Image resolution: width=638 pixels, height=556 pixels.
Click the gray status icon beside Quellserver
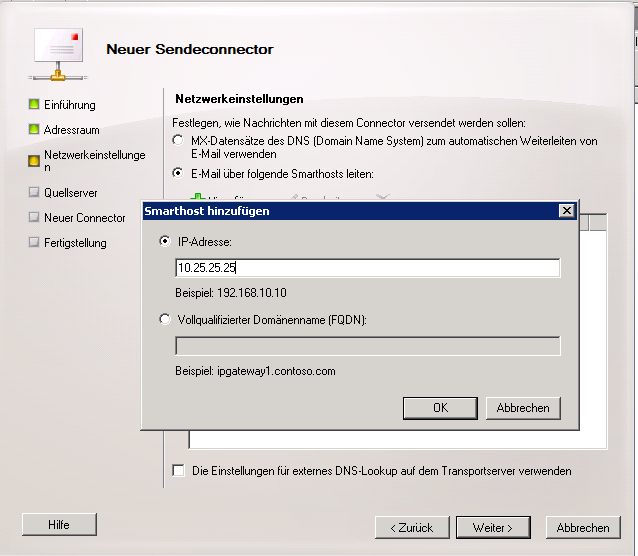(34, 192)
